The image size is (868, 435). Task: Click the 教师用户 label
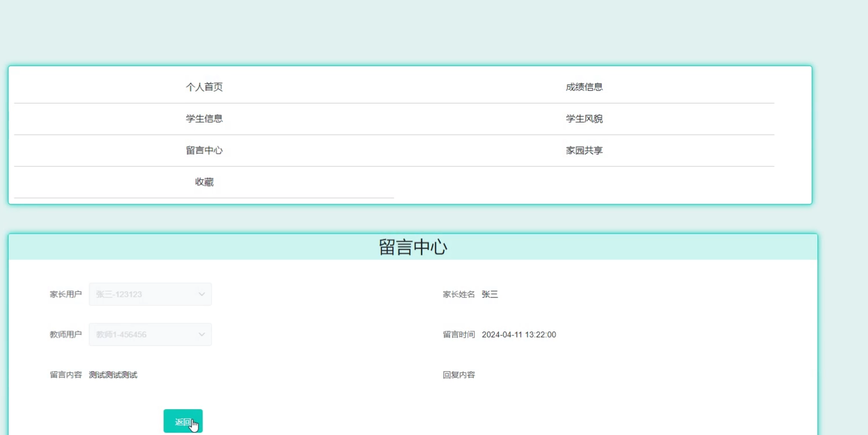click(x=66, y=334)
